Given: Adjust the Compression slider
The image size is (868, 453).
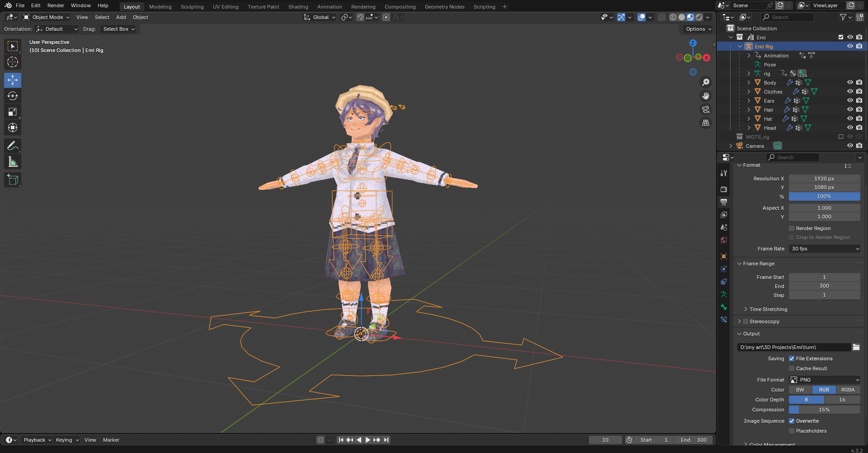Looking at the screenshot, I should (x=824, y=410).
